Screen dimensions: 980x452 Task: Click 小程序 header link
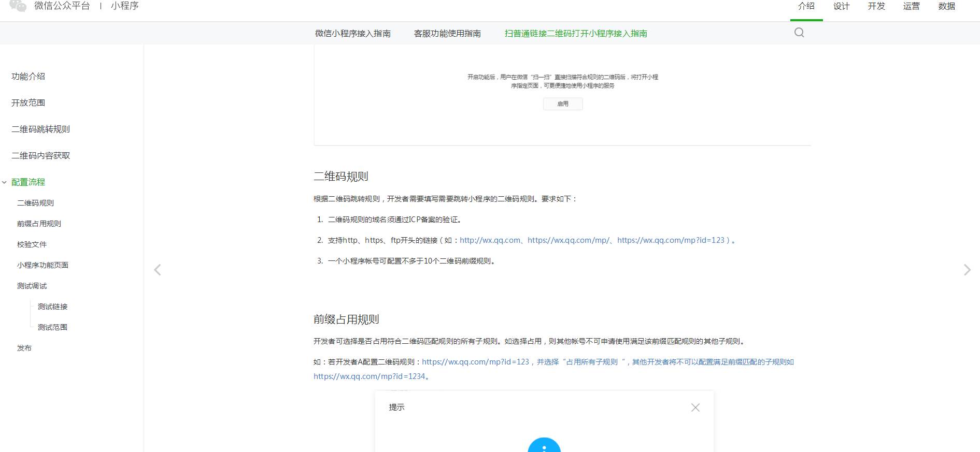[x=125, y=6]
